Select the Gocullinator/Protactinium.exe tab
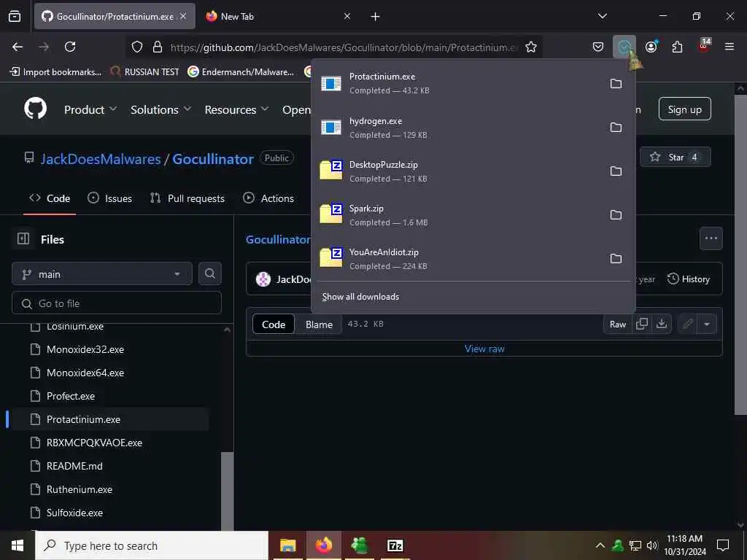Image resolution: width=747 pixels, height=560 pixels. pyautogui.click(x=115, y=16)
